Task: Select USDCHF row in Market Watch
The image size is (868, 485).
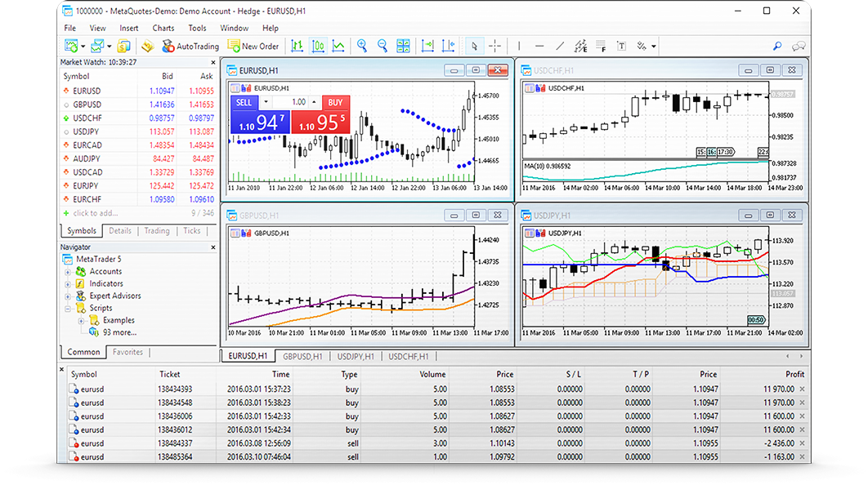Action: [138, 118]
